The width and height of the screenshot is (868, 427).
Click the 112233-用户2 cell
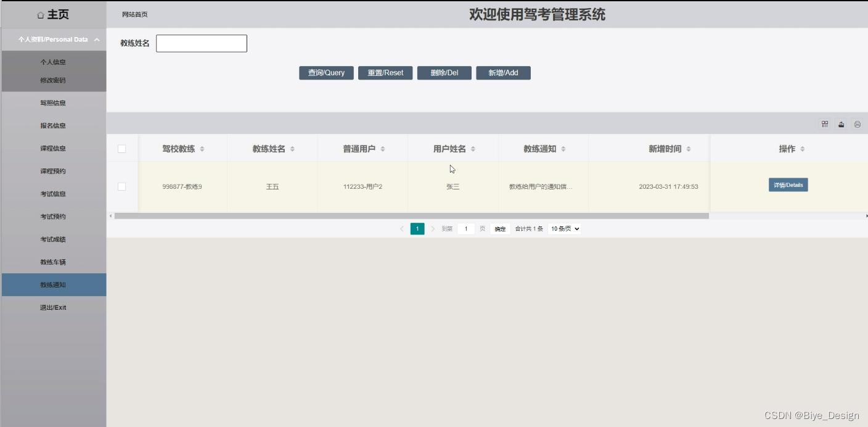click(x=362, y=186)
